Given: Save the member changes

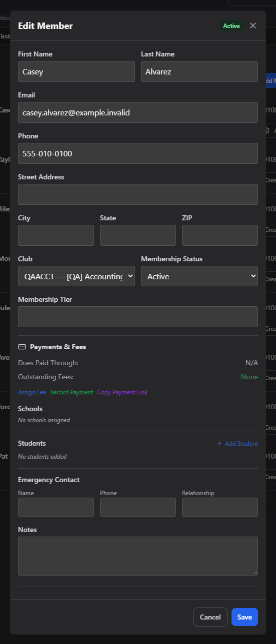Looking at the screenshot, I should coord(244,617).
